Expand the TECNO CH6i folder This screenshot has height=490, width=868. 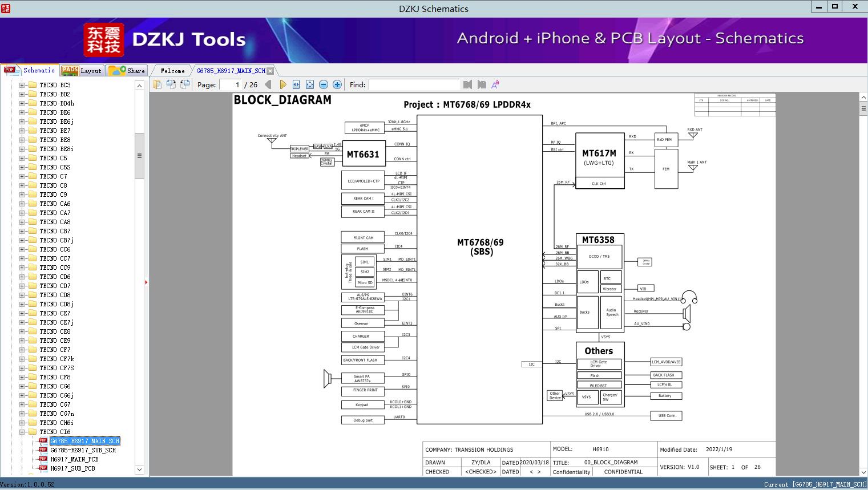click(x=22, y=423)
